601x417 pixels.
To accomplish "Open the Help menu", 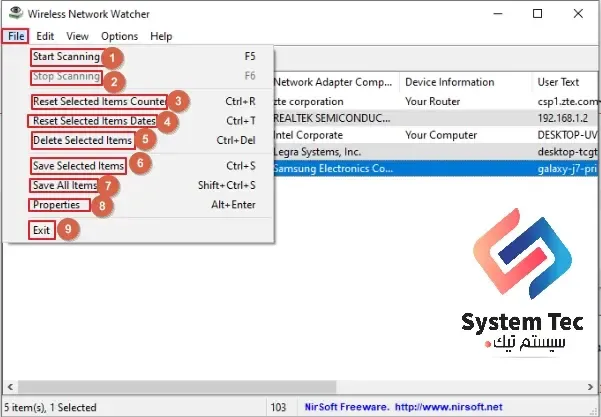I will click(x=161, y=36).
